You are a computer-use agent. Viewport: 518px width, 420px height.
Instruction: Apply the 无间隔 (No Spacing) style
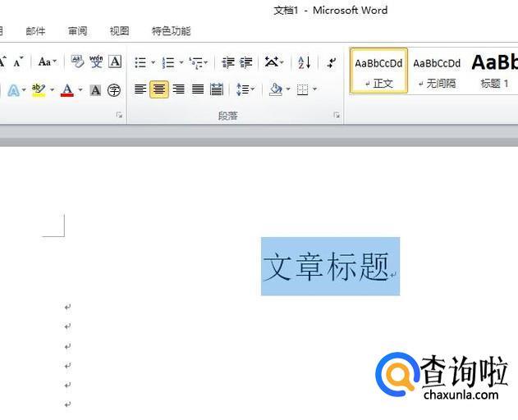[437, 71]
